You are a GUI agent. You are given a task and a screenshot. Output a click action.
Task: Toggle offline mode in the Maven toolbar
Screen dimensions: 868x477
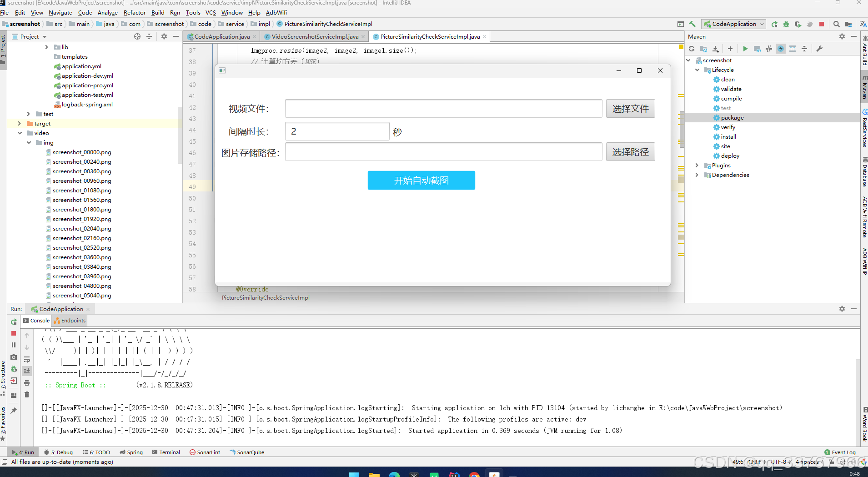[x=781, y=49]
